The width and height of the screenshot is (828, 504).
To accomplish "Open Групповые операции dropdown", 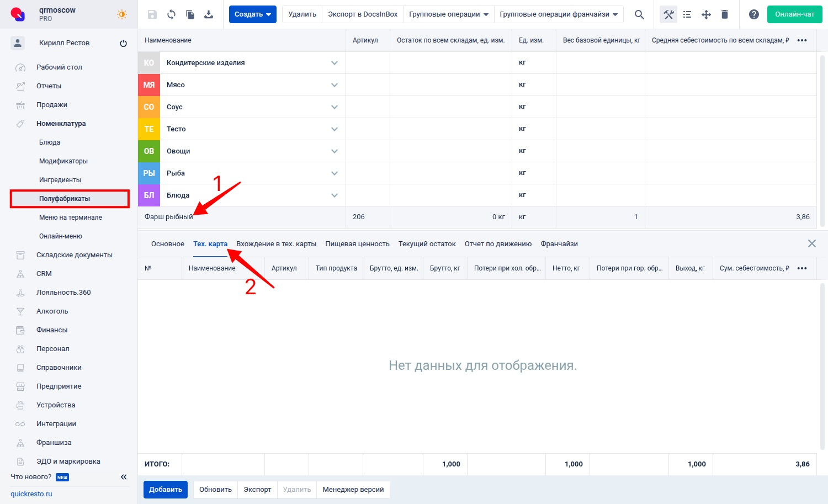I will (x=448, y=14).
